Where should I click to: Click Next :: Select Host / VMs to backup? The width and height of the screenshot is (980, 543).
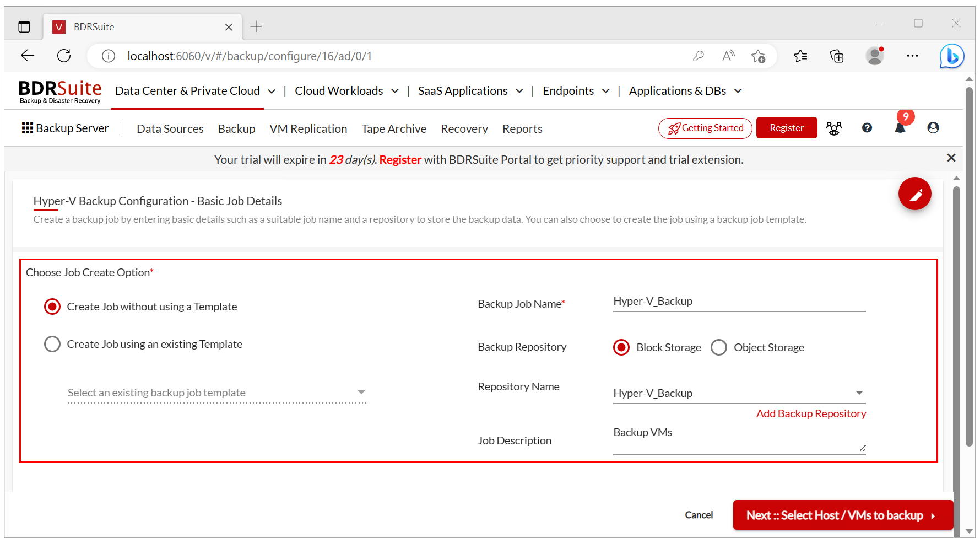[x=843, y=515]
